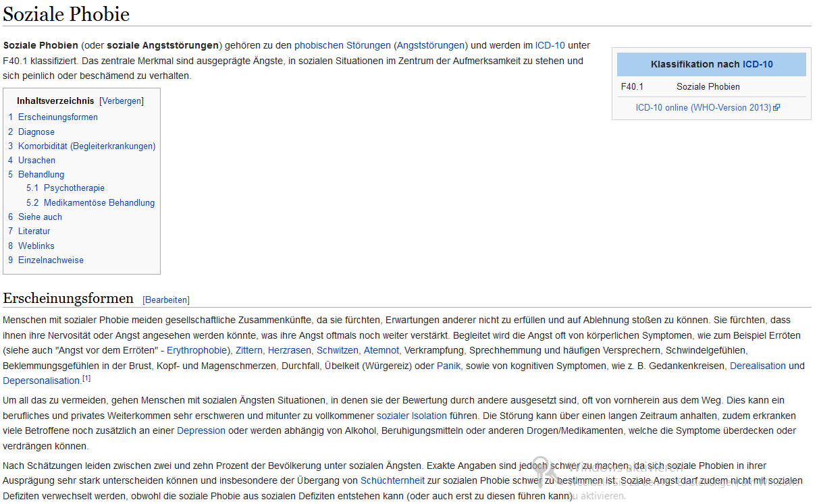The width and height of the screenshot is (819, 504).
Task: Go to contents entry 7 Literatur
Action: coord(29,231)
